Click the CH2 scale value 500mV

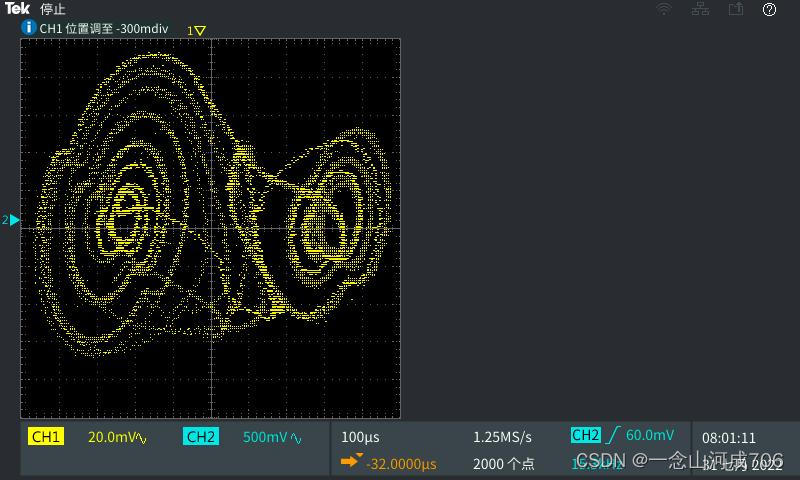coord(265,437)
